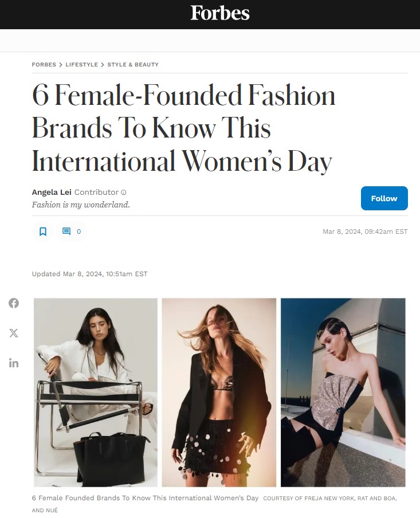The height and width of the screenshot is (518, 420).
Task: Click the article headline text
Action: pos(183,128)
